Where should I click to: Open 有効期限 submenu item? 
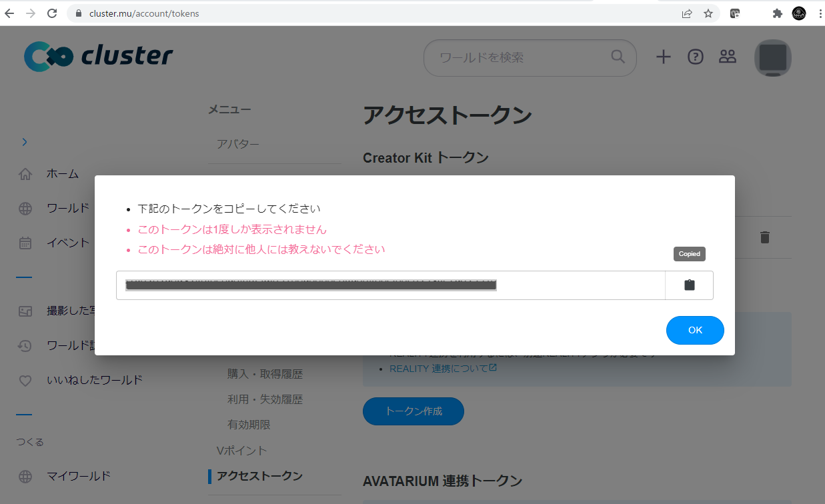point(249,425)
